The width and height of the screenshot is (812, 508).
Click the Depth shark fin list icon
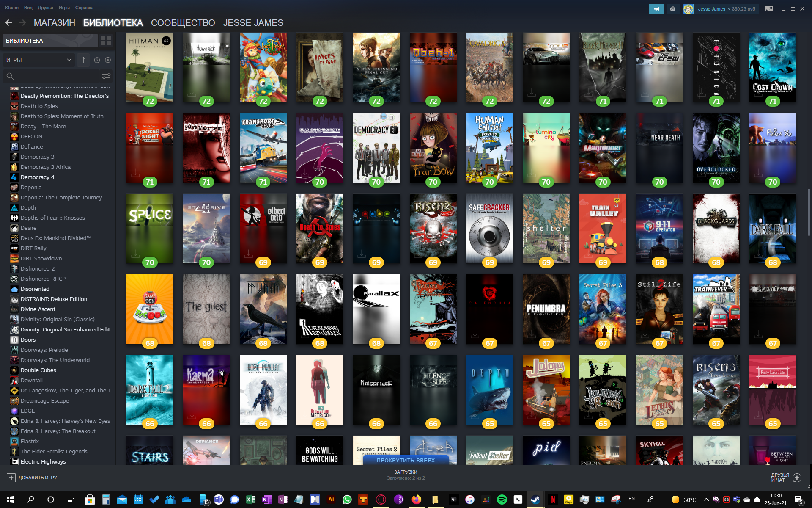coord(14,208)
